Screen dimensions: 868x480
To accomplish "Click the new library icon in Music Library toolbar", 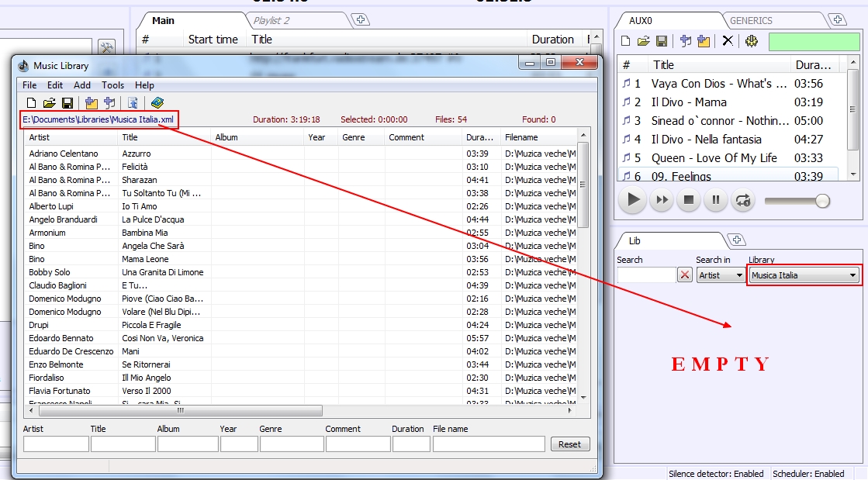I will (31, 102).
